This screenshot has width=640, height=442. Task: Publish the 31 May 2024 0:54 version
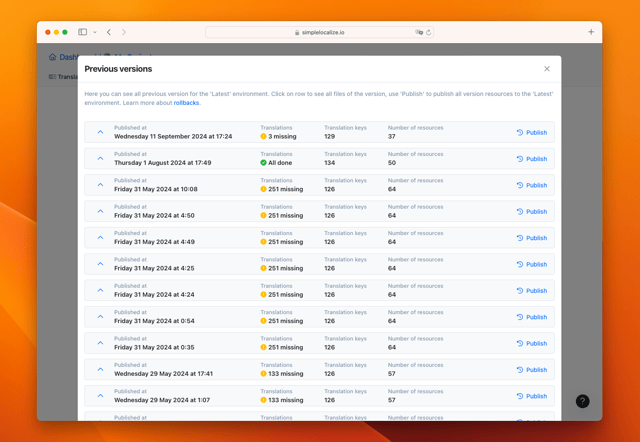tap(532, 317)
